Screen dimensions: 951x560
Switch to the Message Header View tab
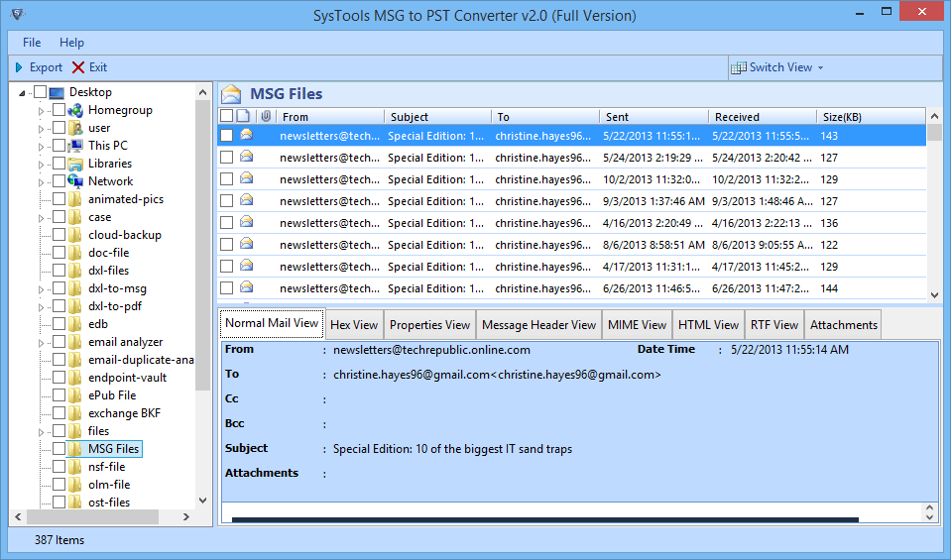pos(539,325)
